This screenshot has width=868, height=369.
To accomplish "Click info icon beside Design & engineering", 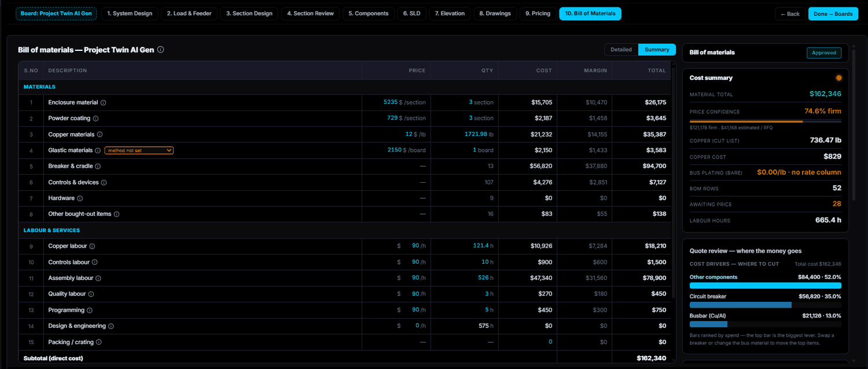I will click(111, 326).
